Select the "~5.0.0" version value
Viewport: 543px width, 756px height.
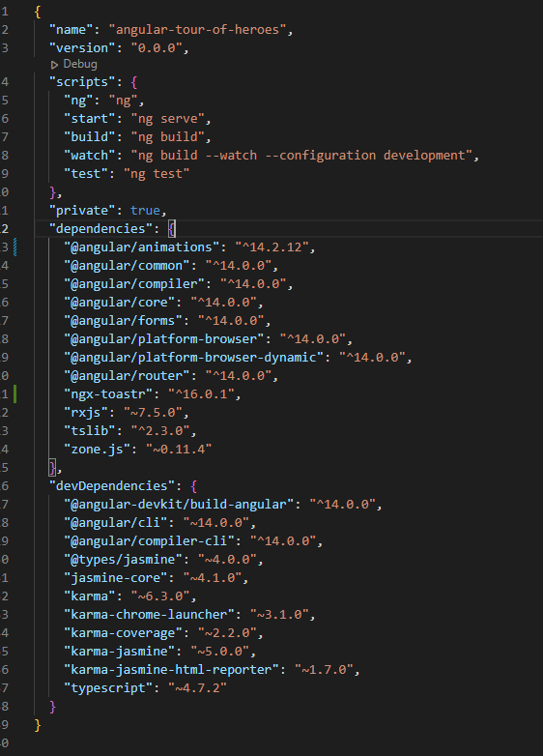click(219, 651)
